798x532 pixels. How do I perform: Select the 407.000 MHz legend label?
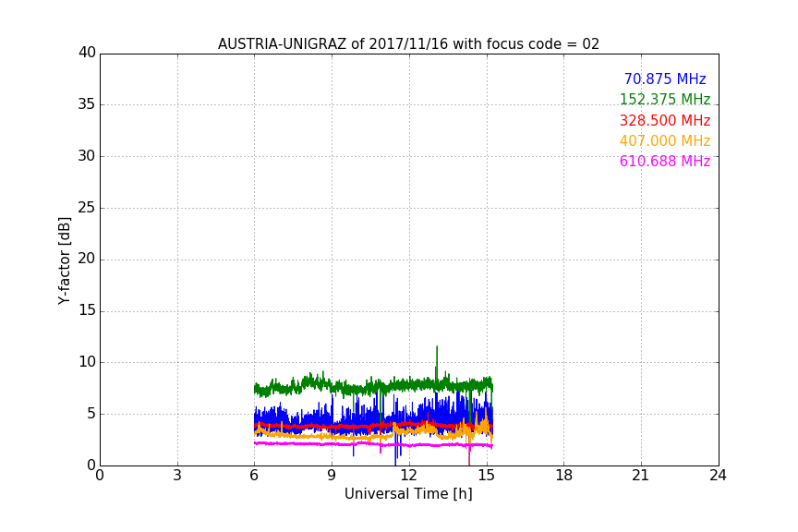(665, 140)
